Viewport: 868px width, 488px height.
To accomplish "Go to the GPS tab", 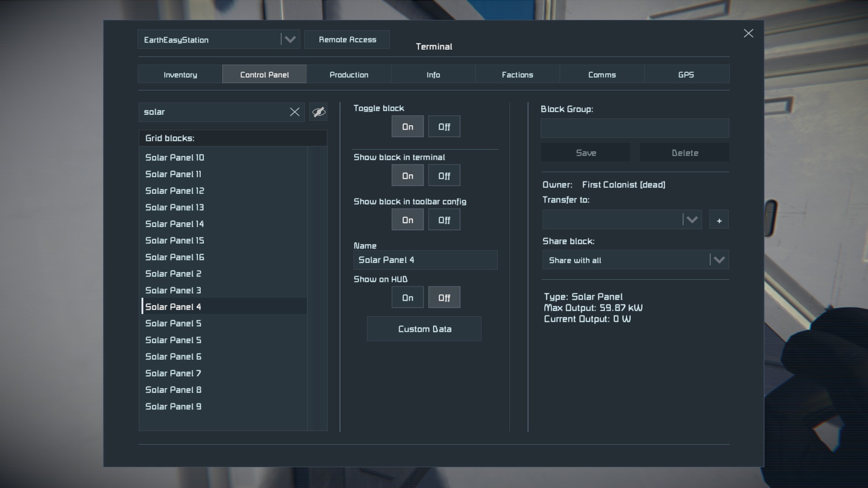I will tap(686, 75).
